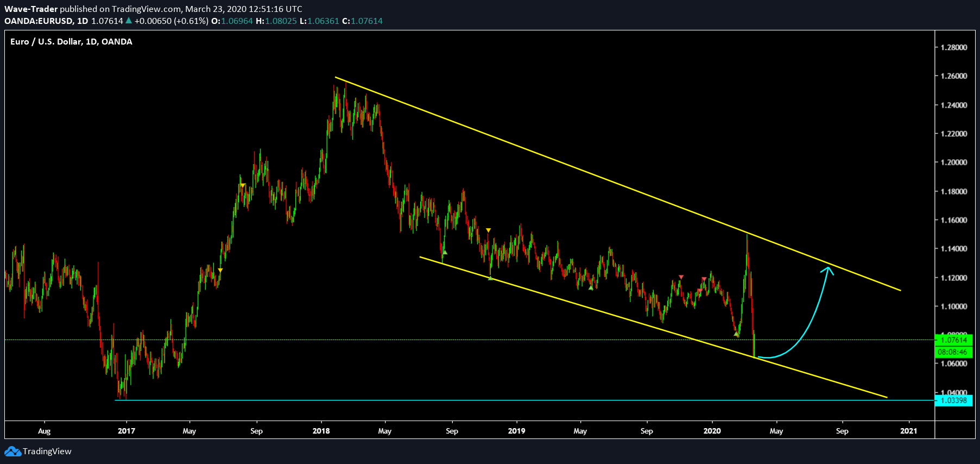Click the 2017 label on time axis
The width and height of the screenshot is (980, 464).
click(127, 431)
